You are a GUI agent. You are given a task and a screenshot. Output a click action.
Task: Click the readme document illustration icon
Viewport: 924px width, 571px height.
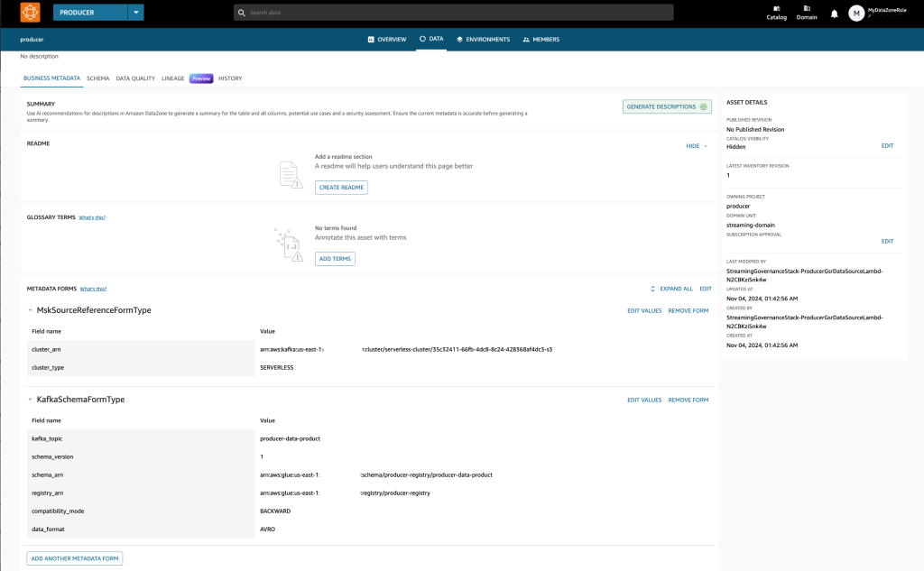tap(291, 173)
